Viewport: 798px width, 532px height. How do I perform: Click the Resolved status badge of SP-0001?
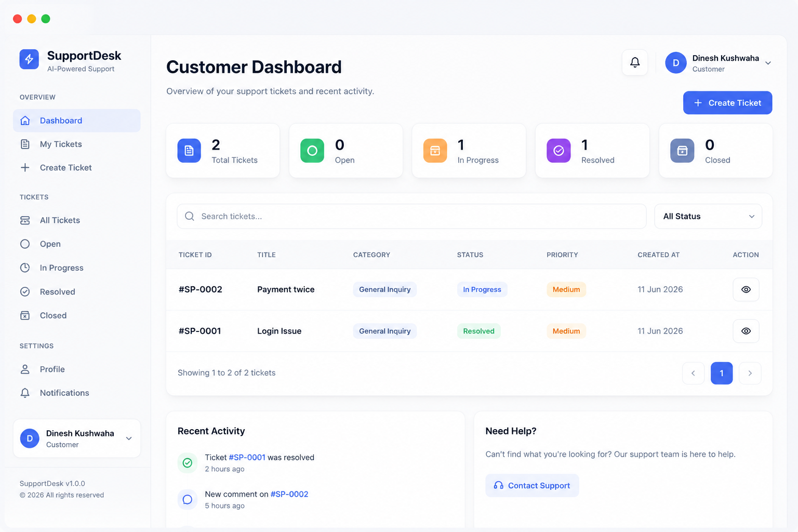(x=479, y=331)
